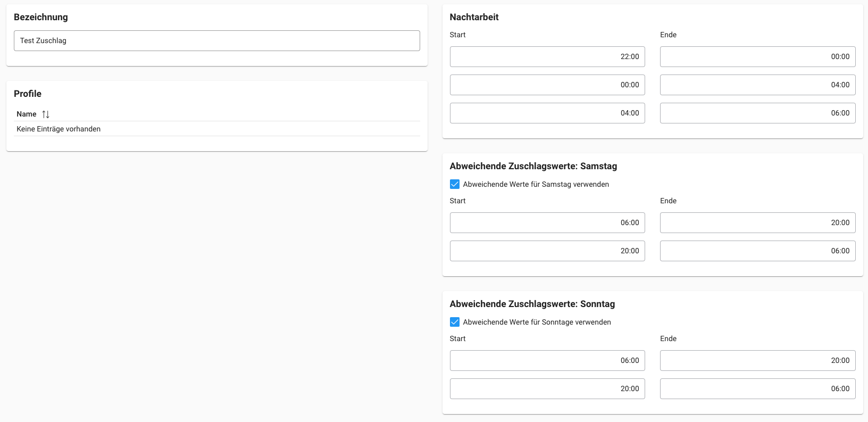Click the sort arrows icon beside Name
The width and height of the screenshot is (868, 422).
pos(46,114)
